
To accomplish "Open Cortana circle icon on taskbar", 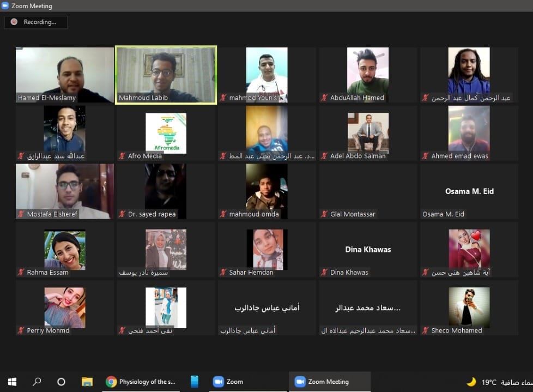I will pos(61,382).
